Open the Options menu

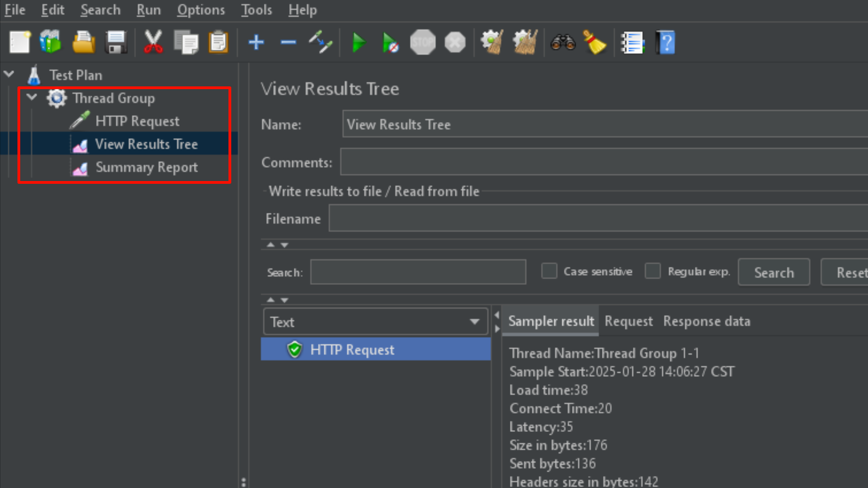(201, 10)
